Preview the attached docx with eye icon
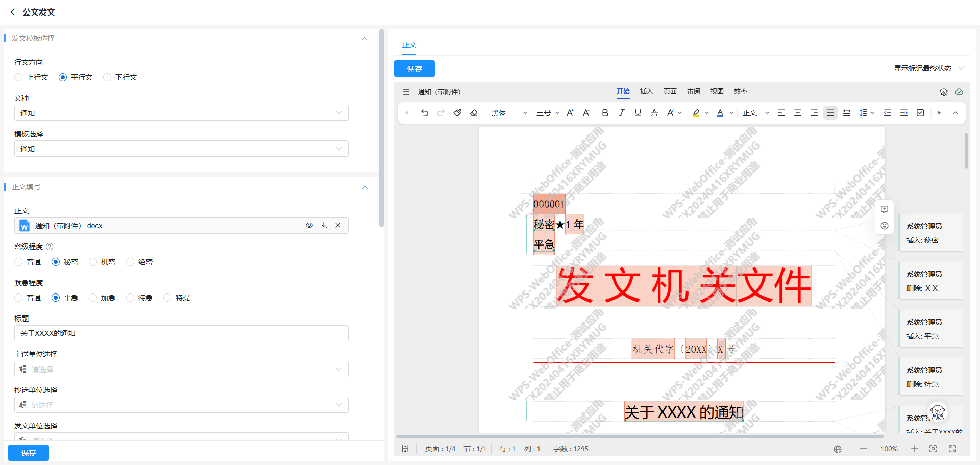The height and width of the screenshot is (465, 980). (309, 225)
